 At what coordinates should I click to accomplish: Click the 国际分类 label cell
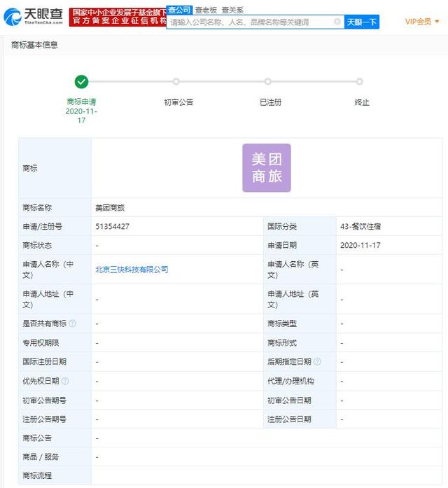[300, 226]
